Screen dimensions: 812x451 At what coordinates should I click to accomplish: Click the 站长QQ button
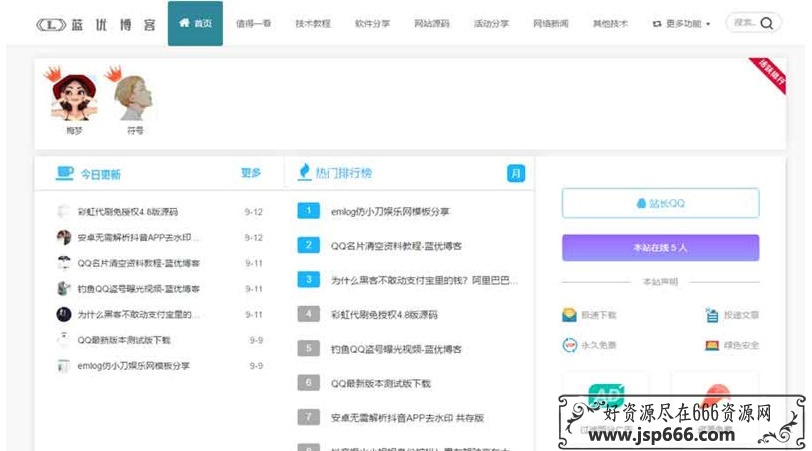coord(660,203)
